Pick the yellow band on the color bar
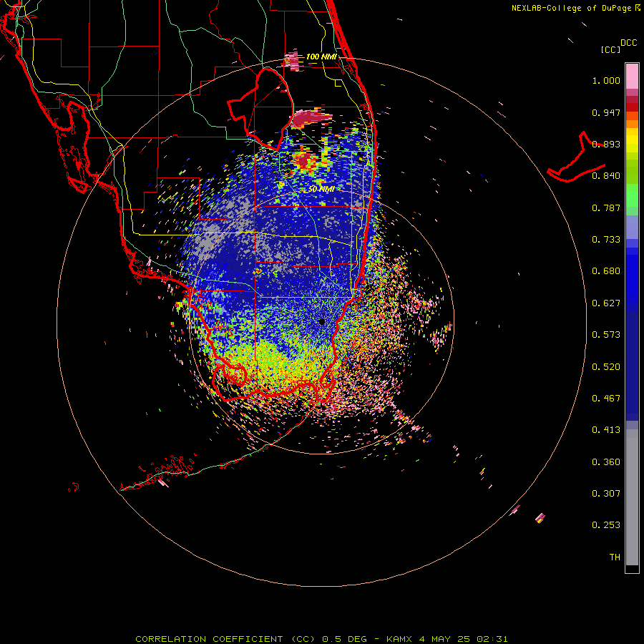Screen dimensions: 644x644 [632, 140]
